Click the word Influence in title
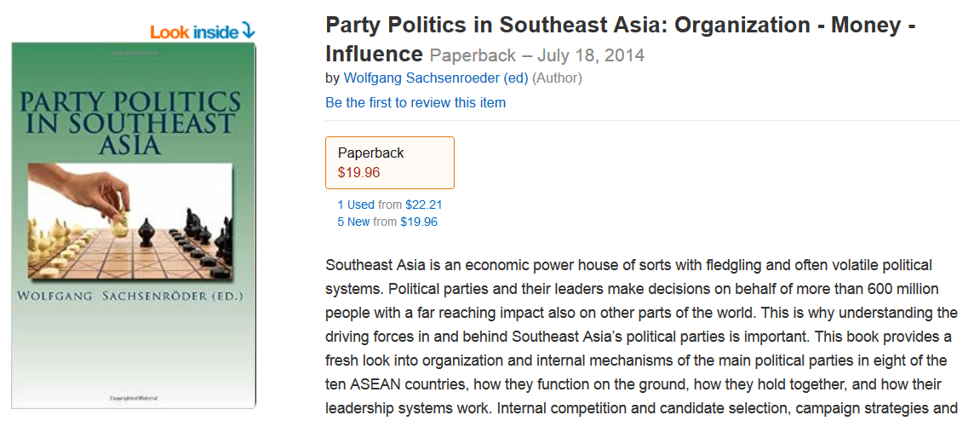 click(x=374, y=55)
